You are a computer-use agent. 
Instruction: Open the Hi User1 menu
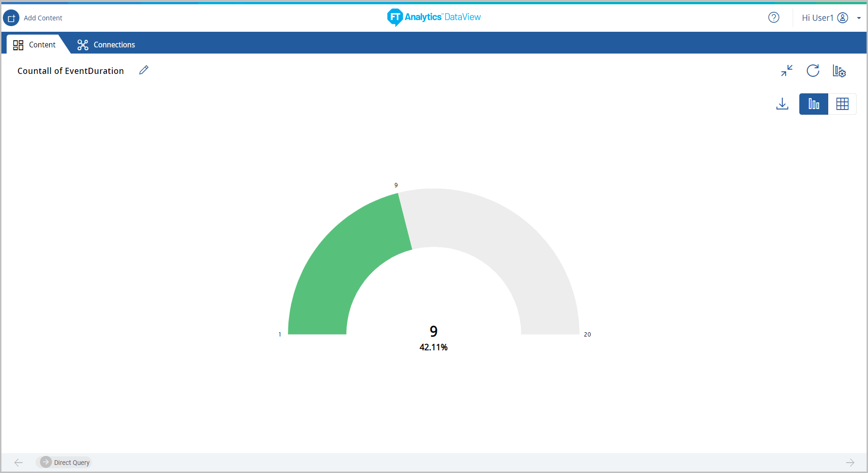(817, 18)
